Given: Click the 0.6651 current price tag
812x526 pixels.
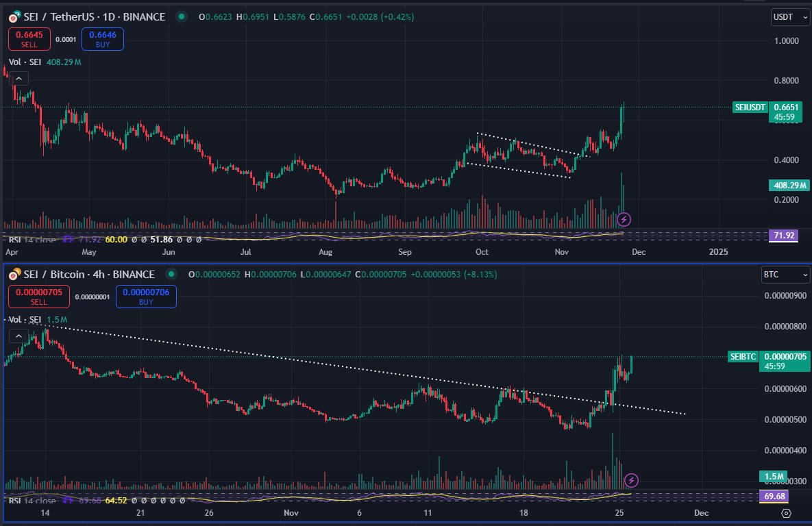Looking at the screenshot, I should [x=785, y=112].
